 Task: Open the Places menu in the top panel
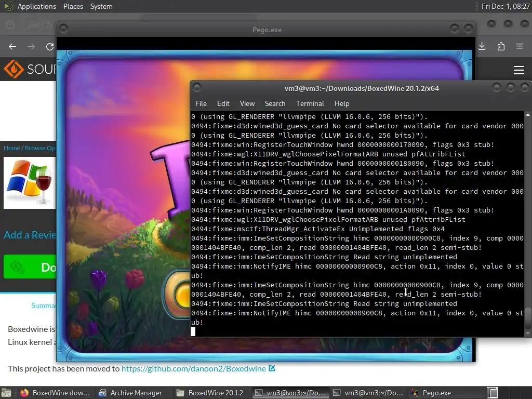(x=73, y=6)
